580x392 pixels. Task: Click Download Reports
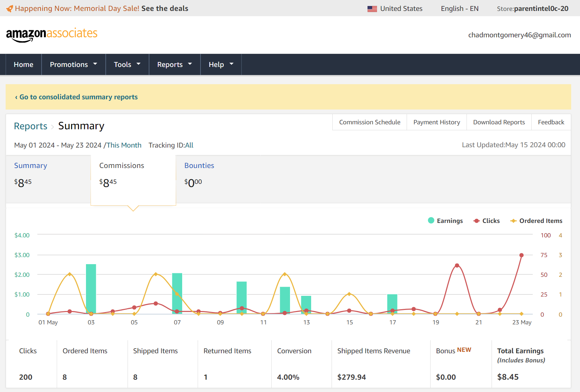[499, 122]
